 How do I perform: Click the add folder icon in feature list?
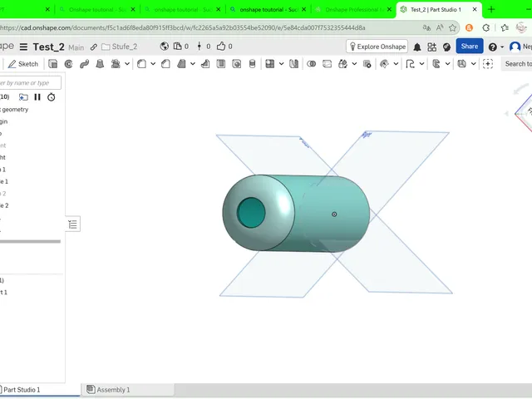(23, 97)
